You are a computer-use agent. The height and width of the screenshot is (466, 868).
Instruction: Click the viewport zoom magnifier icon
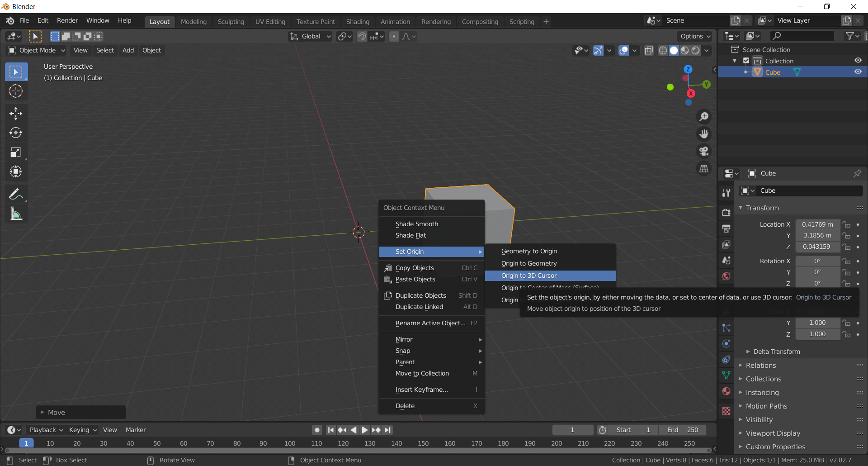(704, 117)
